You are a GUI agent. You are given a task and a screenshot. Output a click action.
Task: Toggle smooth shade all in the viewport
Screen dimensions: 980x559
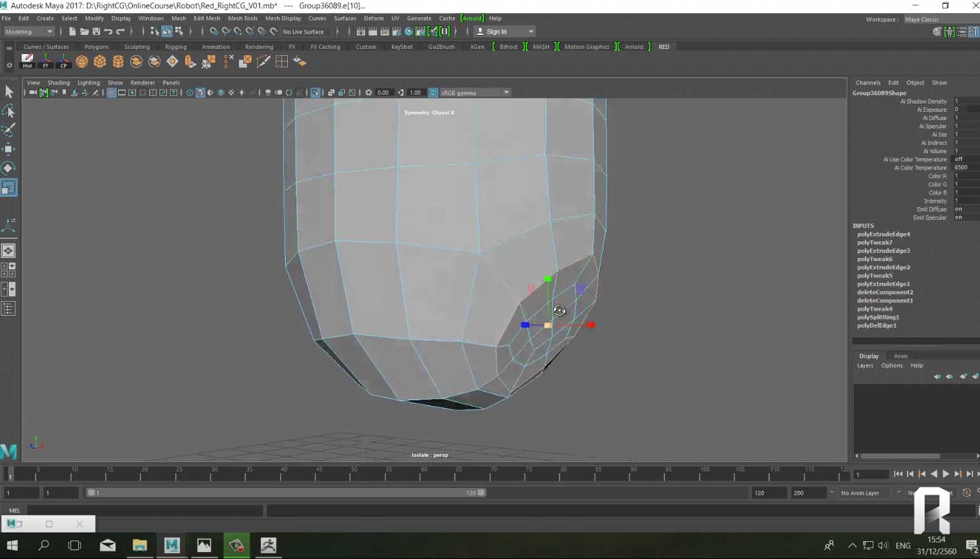click(x=200, y=93)
